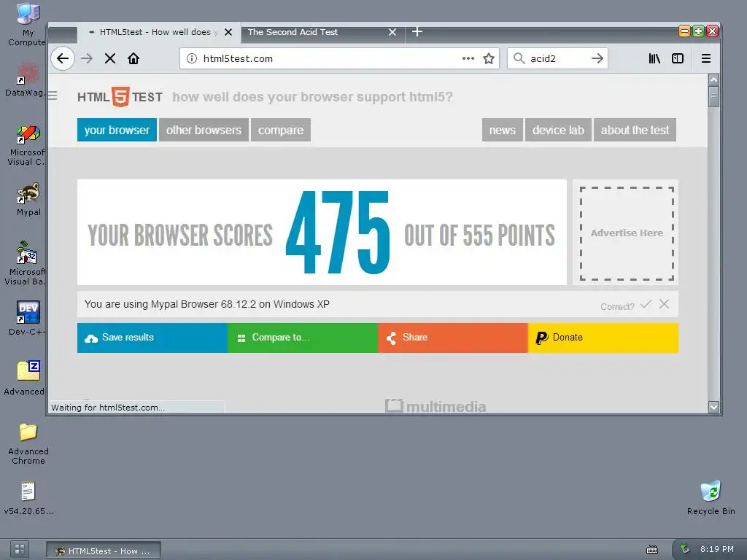Click the 8:19 PM clock

click(716, 549)
